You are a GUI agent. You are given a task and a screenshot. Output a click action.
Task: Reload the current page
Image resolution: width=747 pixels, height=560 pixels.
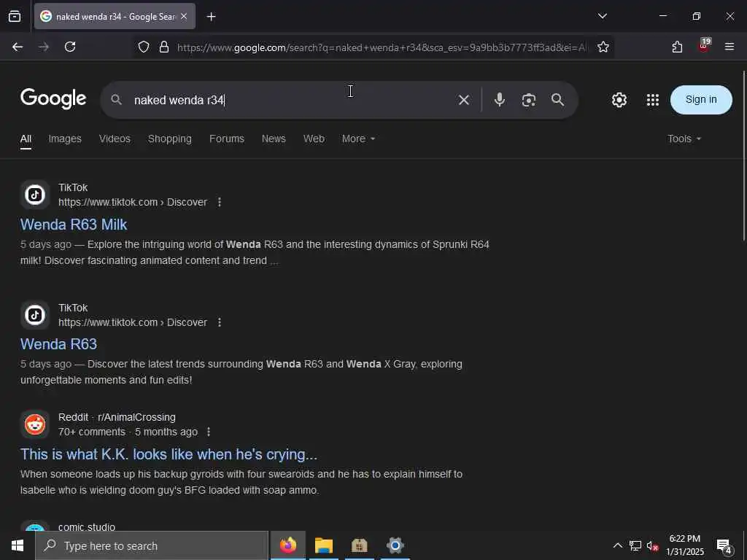tap(70, 47)
